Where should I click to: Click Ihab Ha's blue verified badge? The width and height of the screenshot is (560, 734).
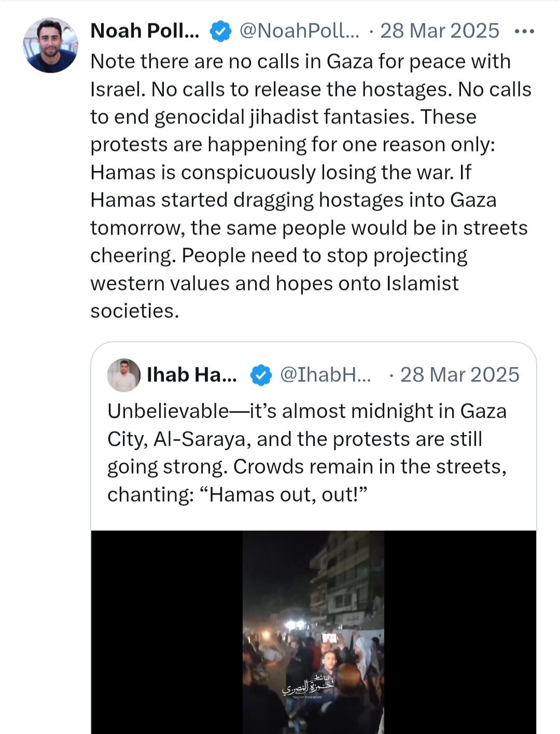coord(261,375)
